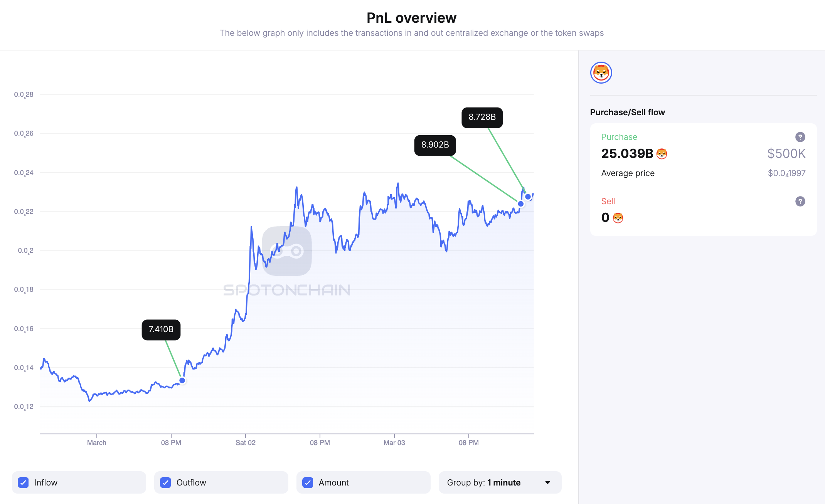825x504 pixels.
Task: Uncheck the Outflow option
Action: (x=165, y=482)
